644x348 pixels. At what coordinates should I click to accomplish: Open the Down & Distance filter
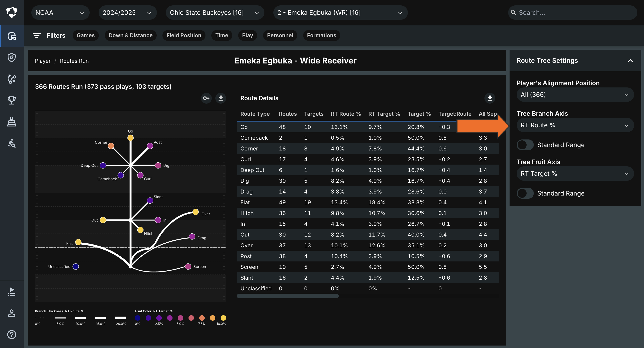click(130, 35)
